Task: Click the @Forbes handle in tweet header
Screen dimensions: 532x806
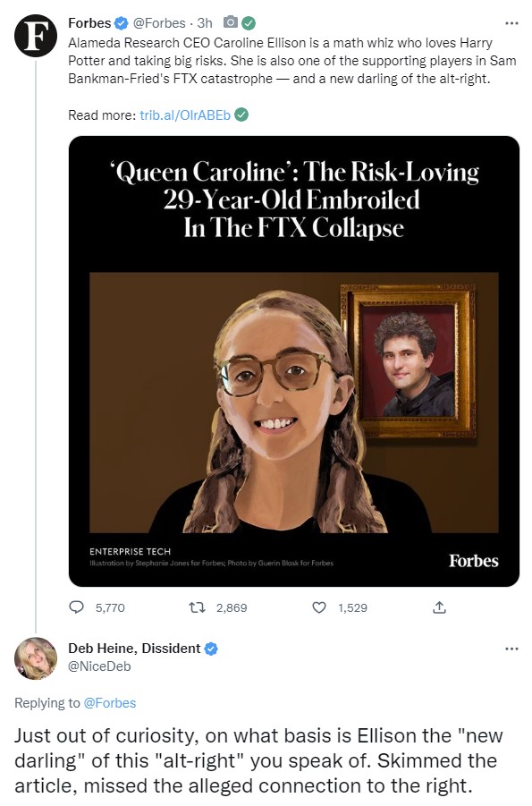Action: [159, 23]
